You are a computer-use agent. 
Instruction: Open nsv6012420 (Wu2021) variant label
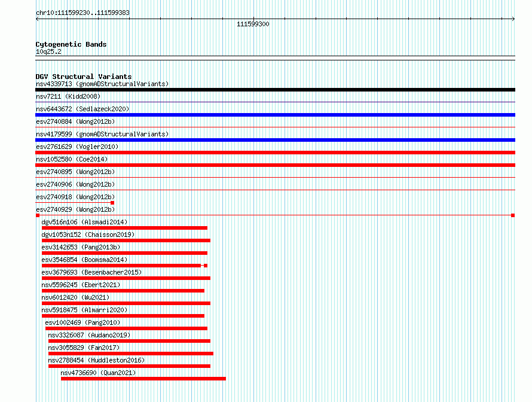click(x=75, y=297)
